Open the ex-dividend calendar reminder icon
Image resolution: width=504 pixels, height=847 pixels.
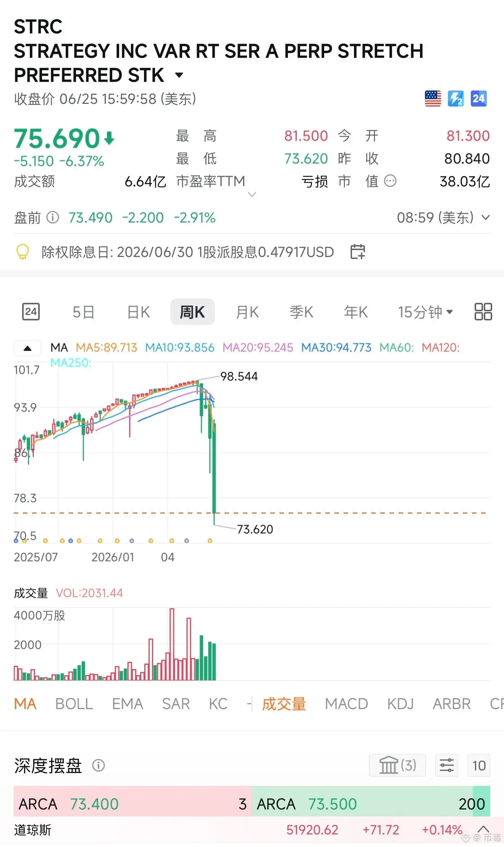(358, 252)
